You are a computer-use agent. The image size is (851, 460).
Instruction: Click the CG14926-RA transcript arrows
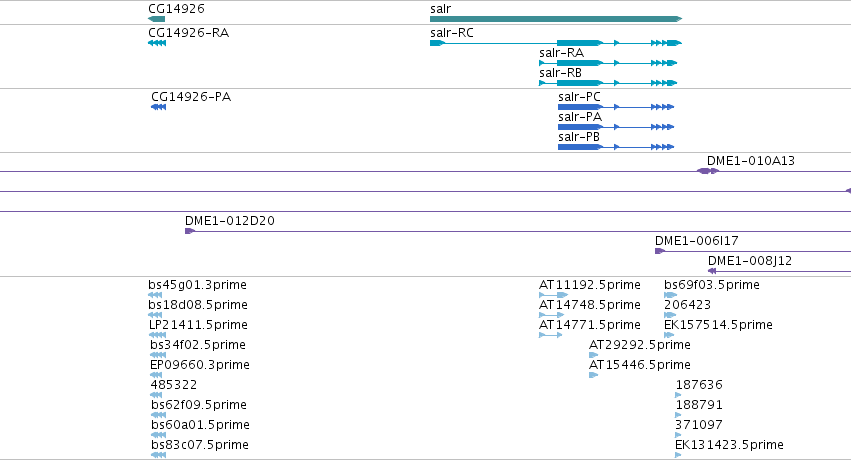tap(157, 43)
